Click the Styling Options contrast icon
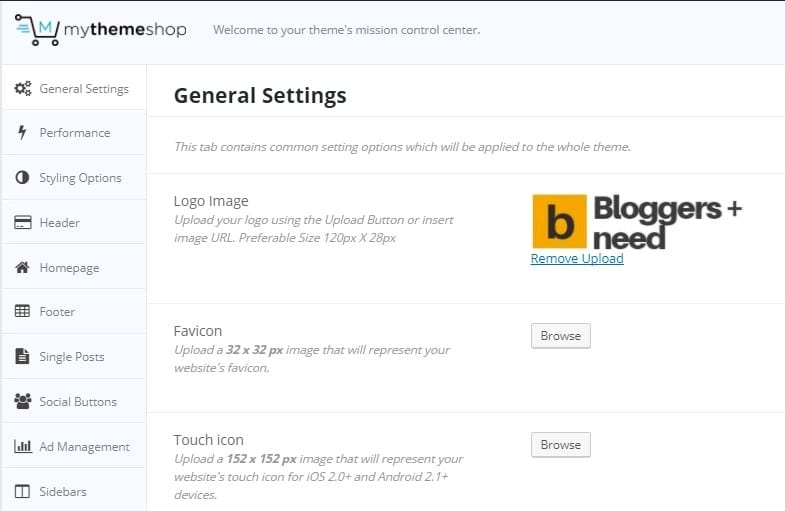This screenshot has width=785, height=511. 22,177
